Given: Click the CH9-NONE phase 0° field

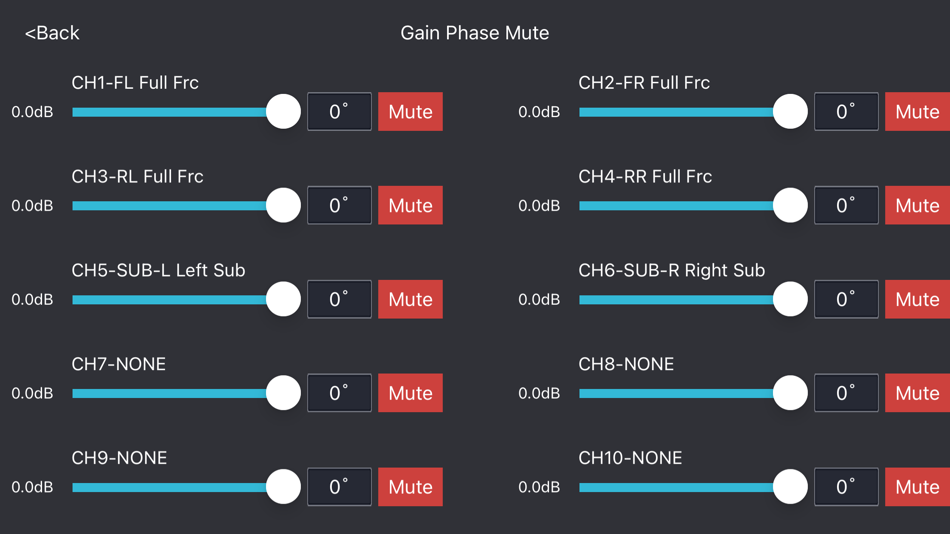Looking at the screenshot, I should tap(339, 487).
